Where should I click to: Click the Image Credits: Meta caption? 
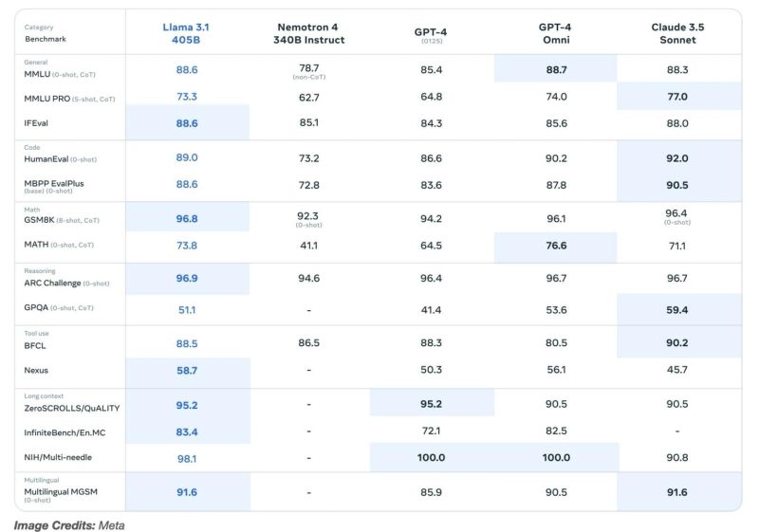coord(69,524)
